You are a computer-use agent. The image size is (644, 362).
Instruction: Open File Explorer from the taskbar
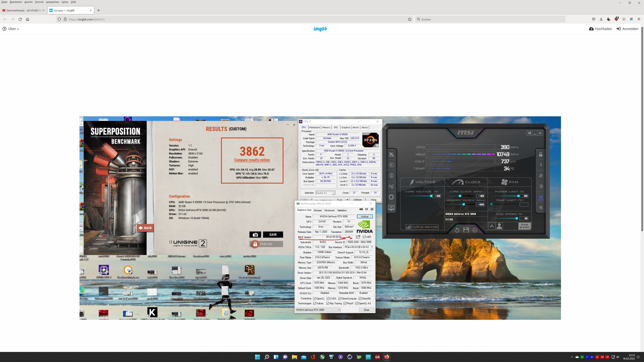294,357
